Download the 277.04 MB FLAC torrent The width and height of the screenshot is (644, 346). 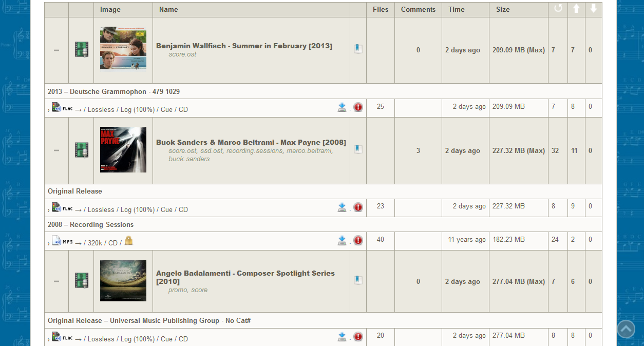pos(342,337)
